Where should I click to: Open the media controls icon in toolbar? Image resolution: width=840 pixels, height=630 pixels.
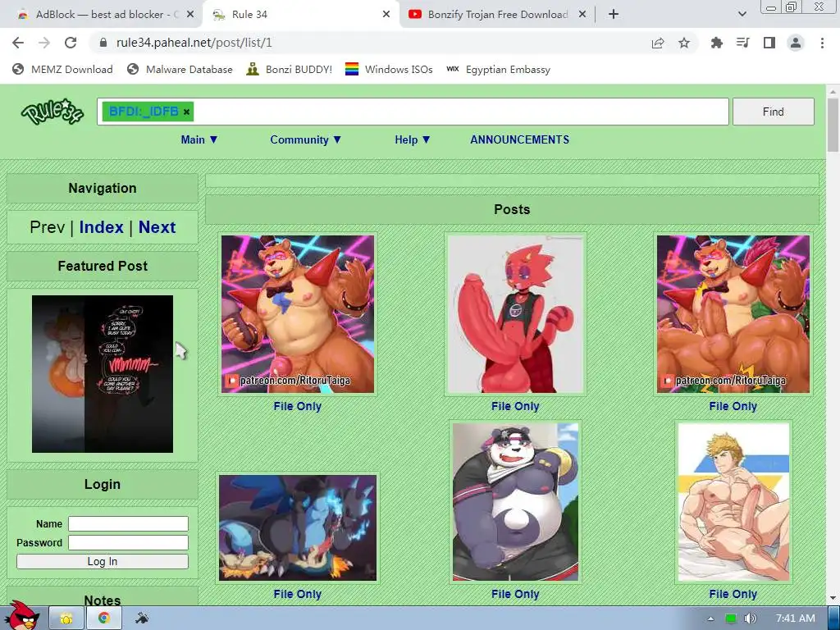click(x=742, y=43)
